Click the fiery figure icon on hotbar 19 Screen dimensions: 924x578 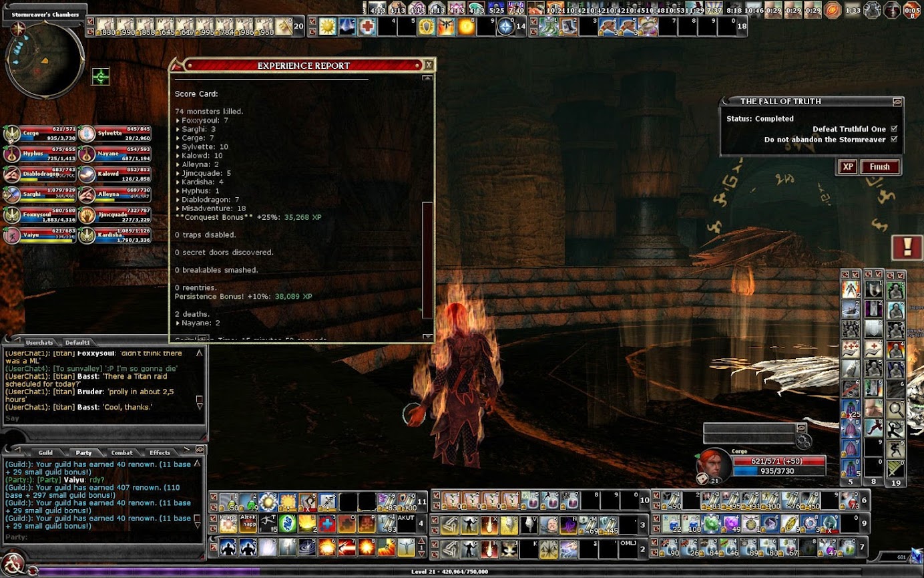click(895, 350)
